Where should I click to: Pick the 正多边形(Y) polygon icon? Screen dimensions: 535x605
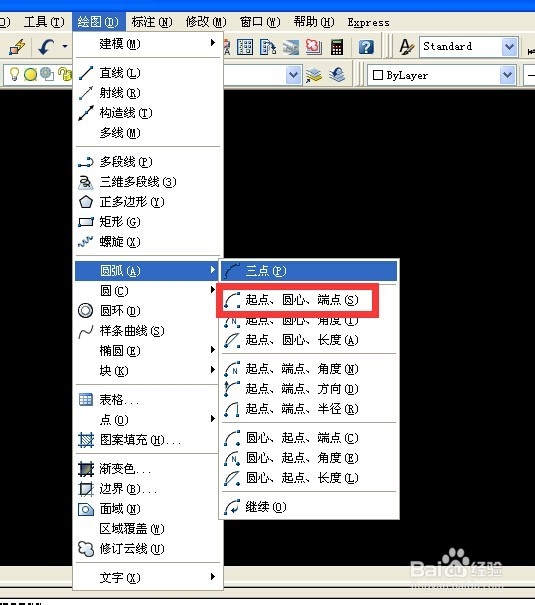coord(86,202)
